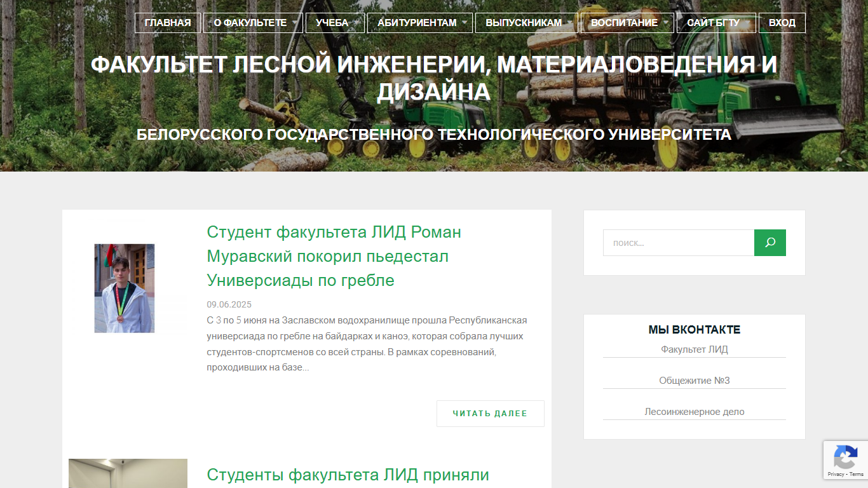Click reCAPTCHA Privacy link
Image resolution: width=868 pixels, height=488 pixels.
(x=836, y=474)
